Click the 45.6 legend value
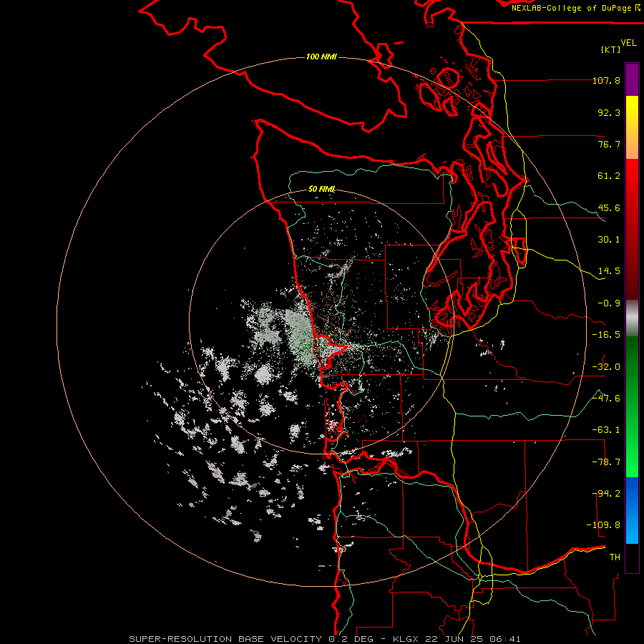The height and width of the screenshot is (644, 644). 609,208
